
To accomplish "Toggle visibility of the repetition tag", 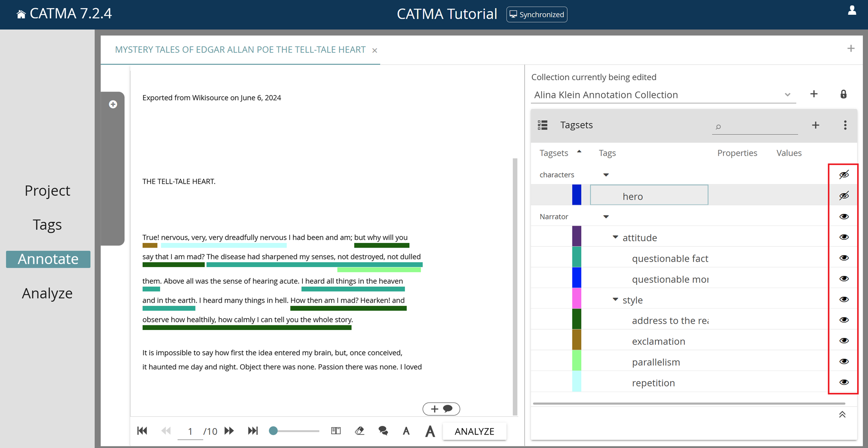I will click(844, 382).
